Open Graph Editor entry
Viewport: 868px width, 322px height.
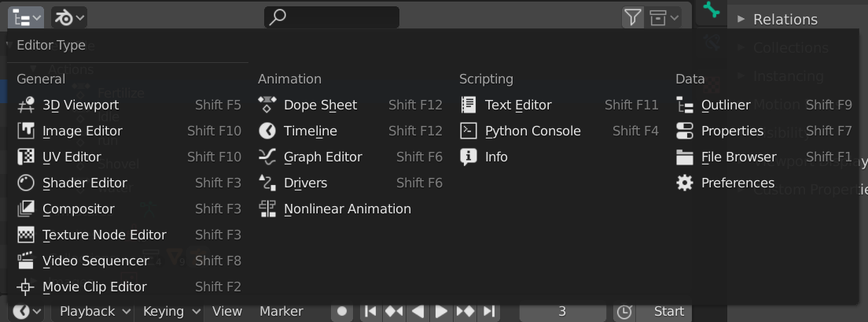351,157
